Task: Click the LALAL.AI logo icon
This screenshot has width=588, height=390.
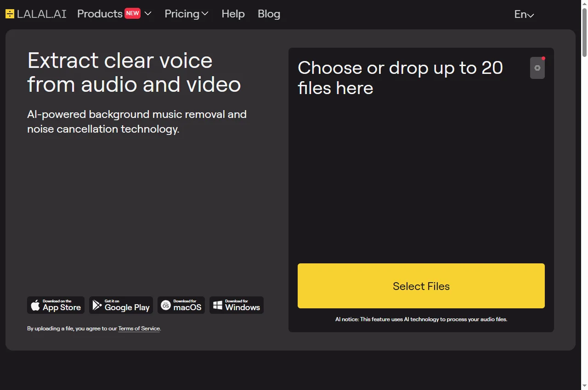Action: (10, 14)
